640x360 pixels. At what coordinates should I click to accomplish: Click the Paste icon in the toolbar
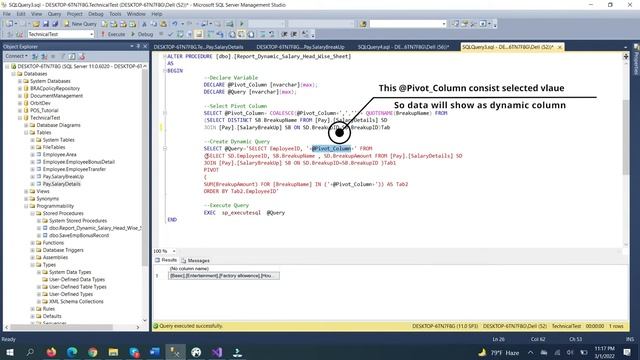[163, 24]
